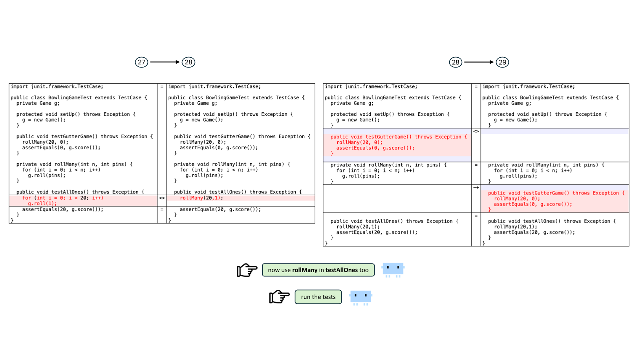Screen dimensions: 644x362
Task: Click the blue robot next to 'run the tests'
Action: [360, 297]
